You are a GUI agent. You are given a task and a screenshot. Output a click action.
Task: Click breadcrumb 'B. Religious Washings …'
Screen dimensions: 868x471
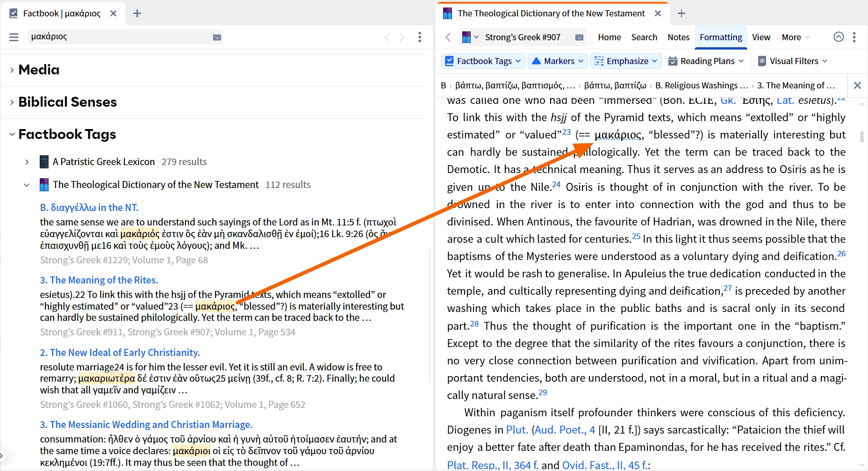702,85
